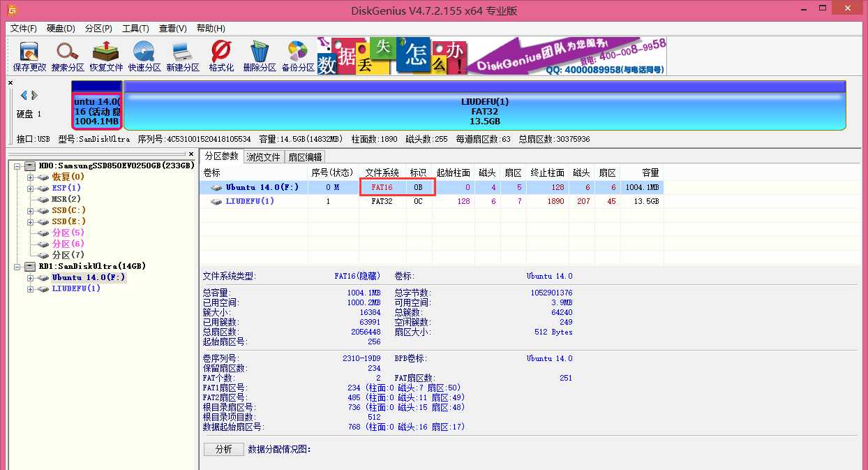Screen dimensions: 868x470
Task: Click the drive icon beside MSR(2)
Action: point(43,199)
